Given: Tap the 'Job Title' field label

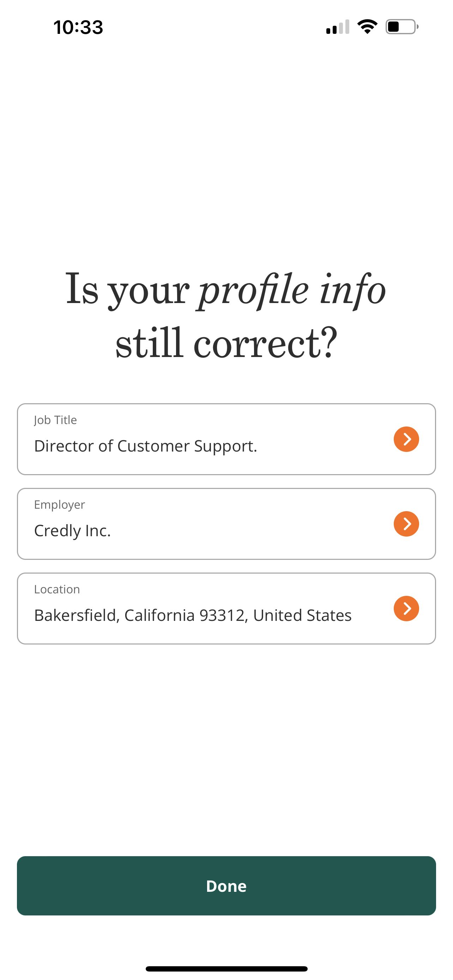Looking at the screenshot, I should (55, 420).
